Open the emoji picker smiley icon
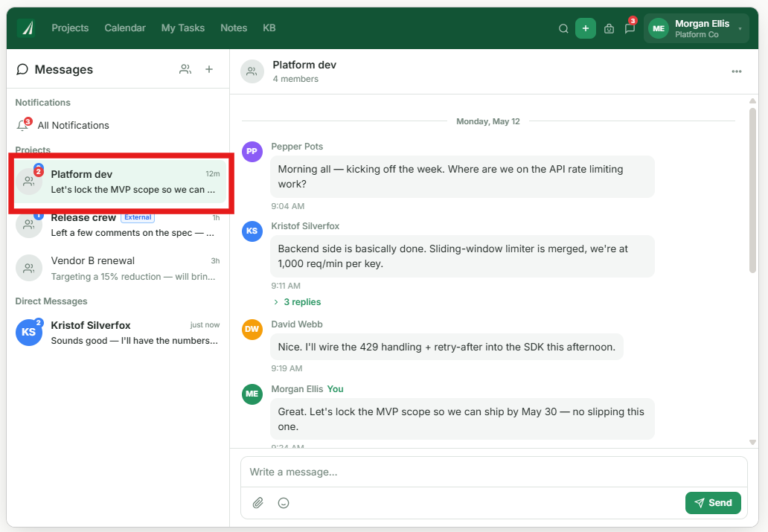The image size is (768, 532). 284,502
